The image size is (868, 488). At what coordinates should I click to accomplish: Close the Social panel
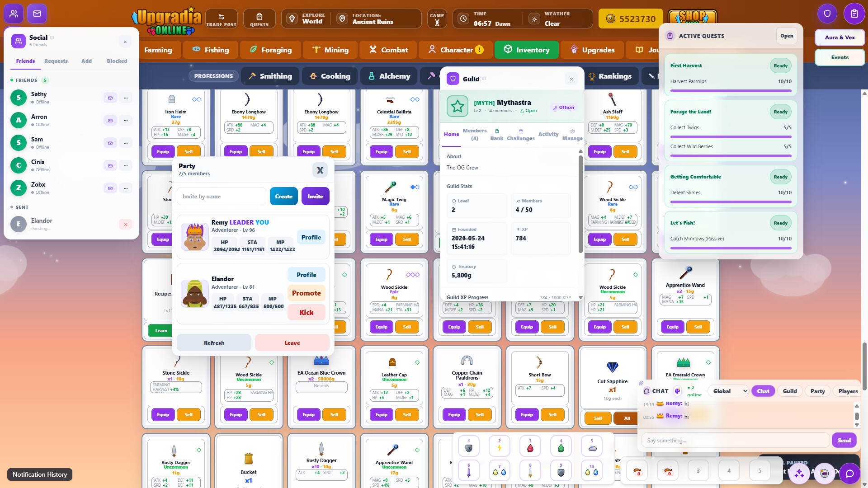(x=125, y=42)
